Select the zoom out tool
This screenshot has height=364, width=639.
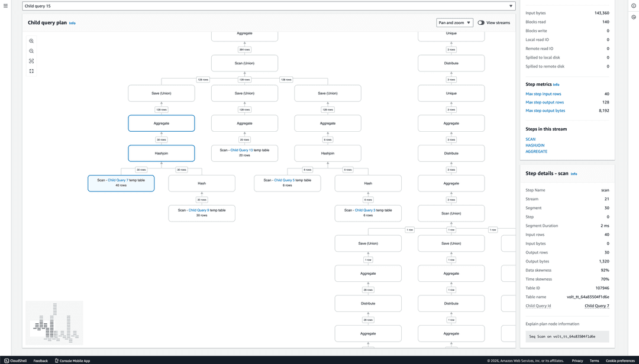coord(31,51)
